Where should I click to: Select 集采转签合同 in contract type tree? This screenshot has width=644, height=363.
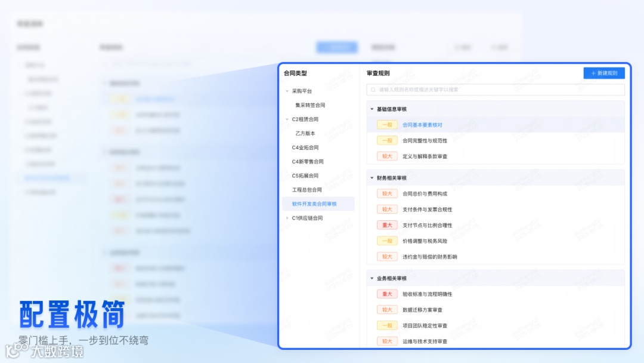click(310, 105)
